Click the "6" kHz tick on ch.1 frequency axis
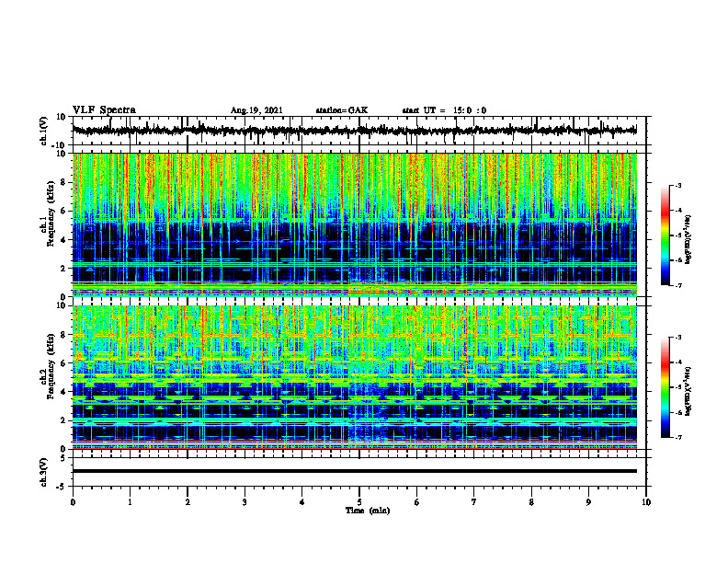The width and height of the screenshot is (728, 563). [x=64, y=211]
